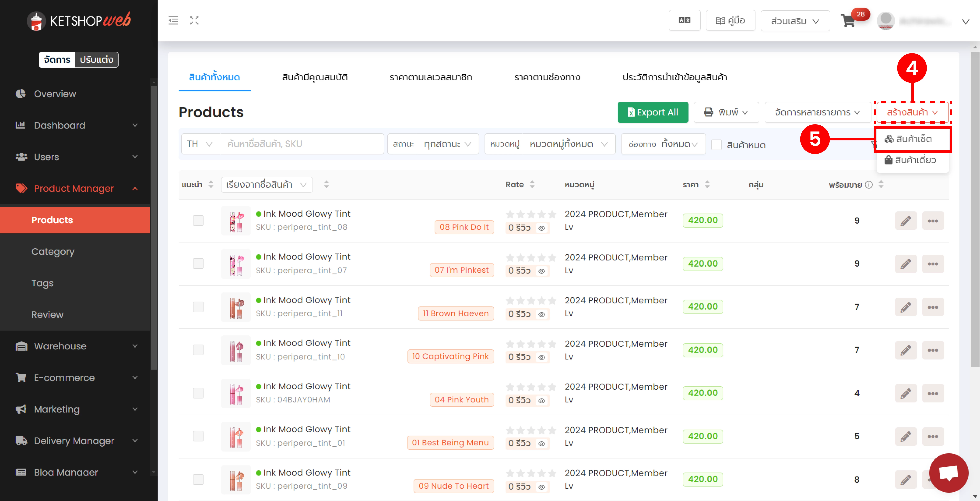Open more options for 07 I'm Pinkest
The width and height of the screenshot is (980, 501).
pyautogui.click(x=933, y=264)
